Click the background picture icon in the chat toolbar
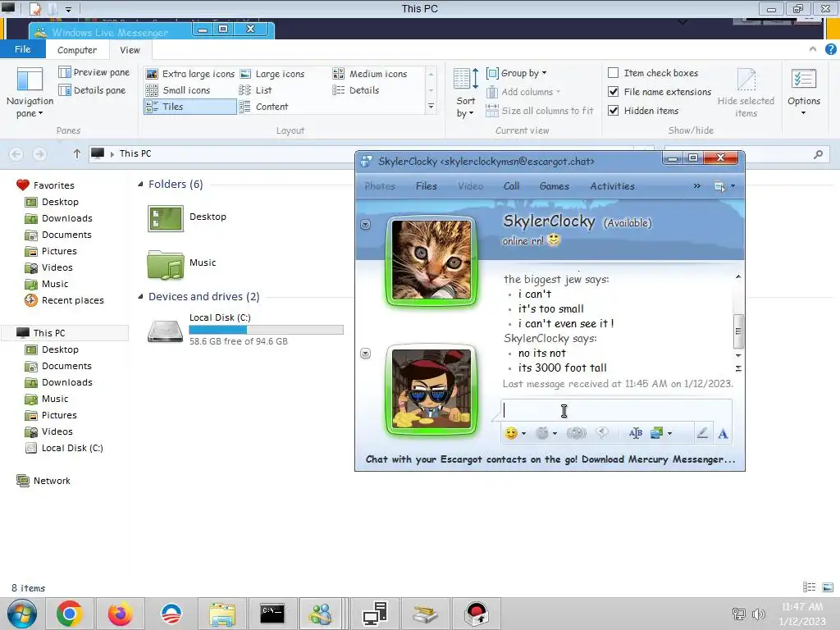Viewport: 840px width, 630px height. point(657,433)
